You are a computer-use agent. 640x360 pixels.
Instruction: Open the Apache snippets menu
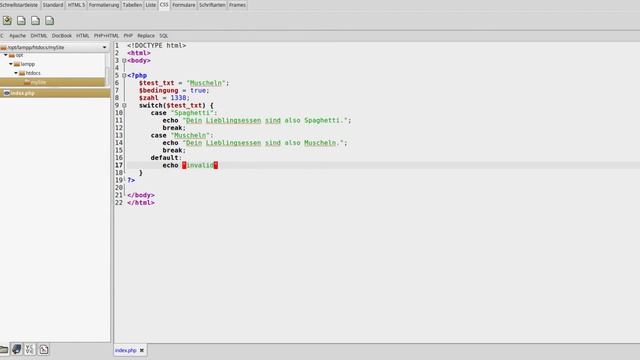point(18,36)
